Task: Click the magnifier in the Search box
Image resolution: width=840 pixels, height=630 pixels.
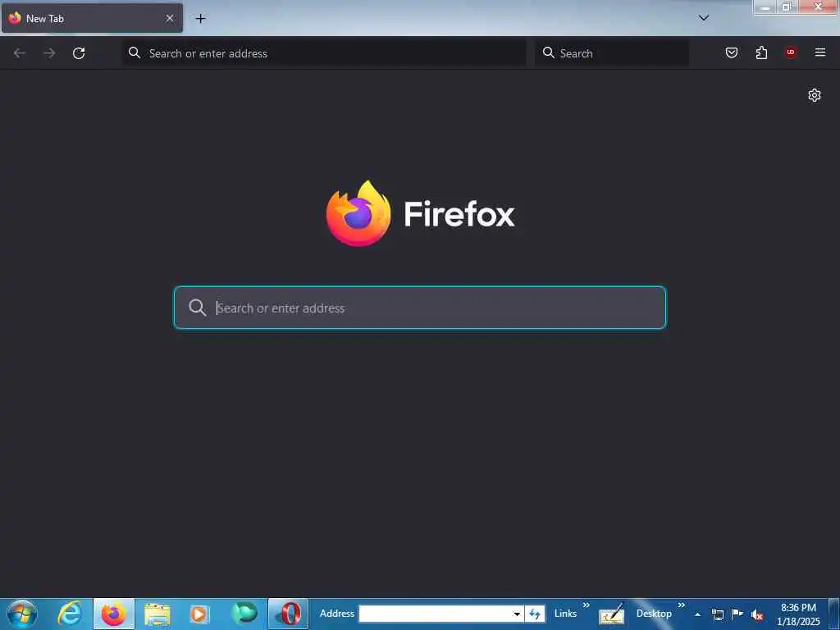Action: point(549,52)
